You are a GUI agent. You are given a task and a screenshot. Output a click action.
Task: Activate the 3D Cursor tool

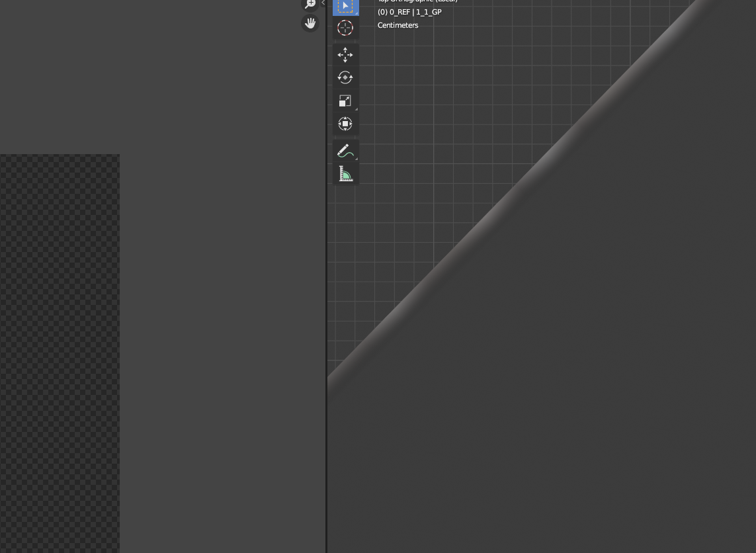345,28
